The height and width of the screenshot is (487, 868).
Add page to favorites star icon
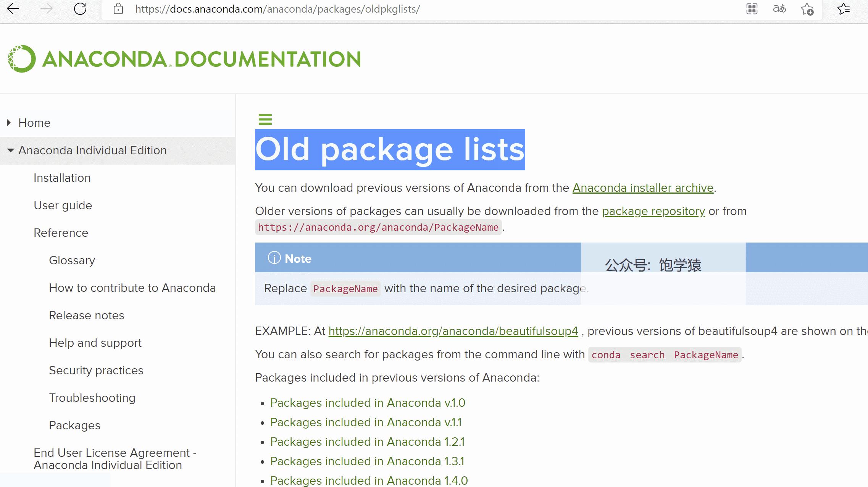[807, 9]
